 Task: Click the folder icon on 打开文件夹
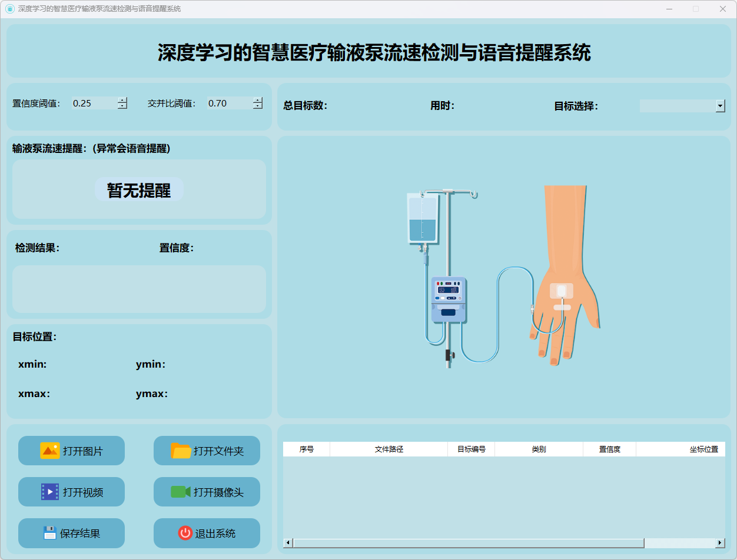(181, 451)
